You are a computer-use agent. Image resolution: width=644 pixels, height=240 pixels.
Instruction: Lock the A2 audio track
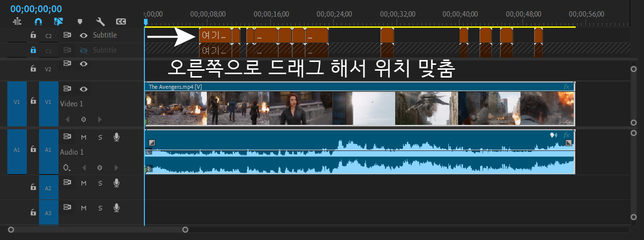[x=33, y=187]
